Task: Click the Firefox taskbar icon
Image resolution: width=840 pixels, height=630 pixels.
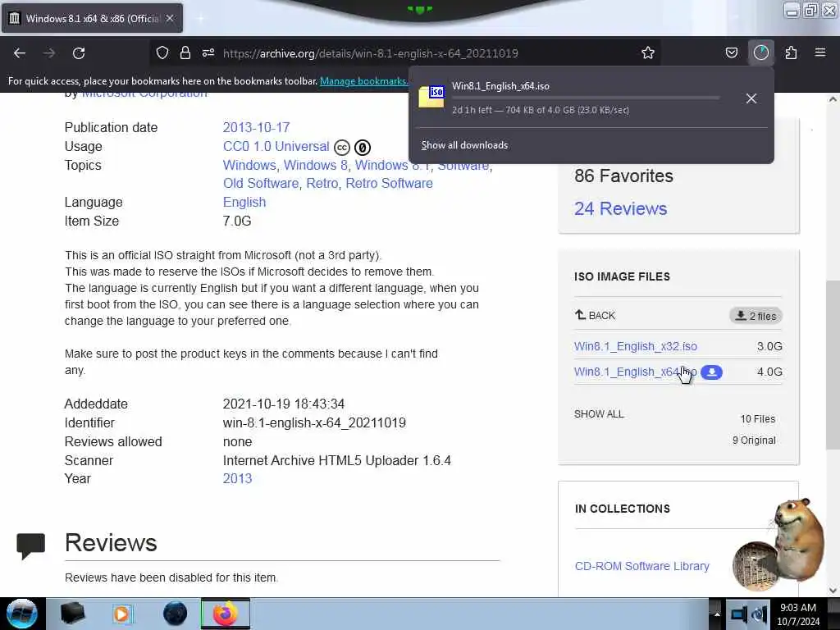Action: pos(226,614)
